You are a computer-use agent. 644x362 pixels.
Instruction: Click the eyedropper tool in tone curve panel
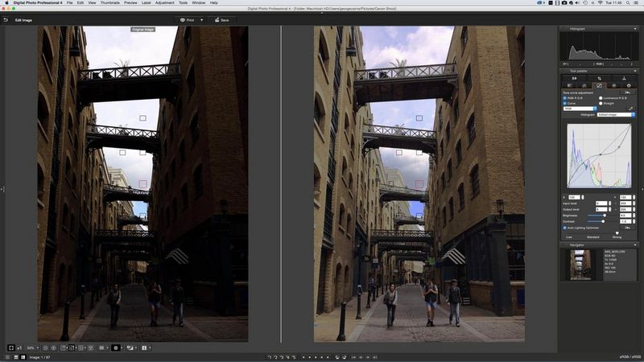tap(630, 108)
